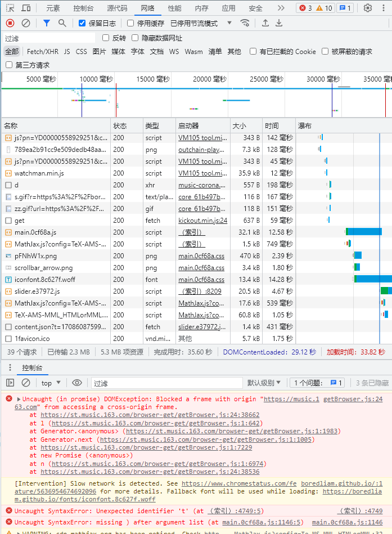Filter requests by Wasm type
This screenshot has width=392, height=534.
click(x=193, y=51)
